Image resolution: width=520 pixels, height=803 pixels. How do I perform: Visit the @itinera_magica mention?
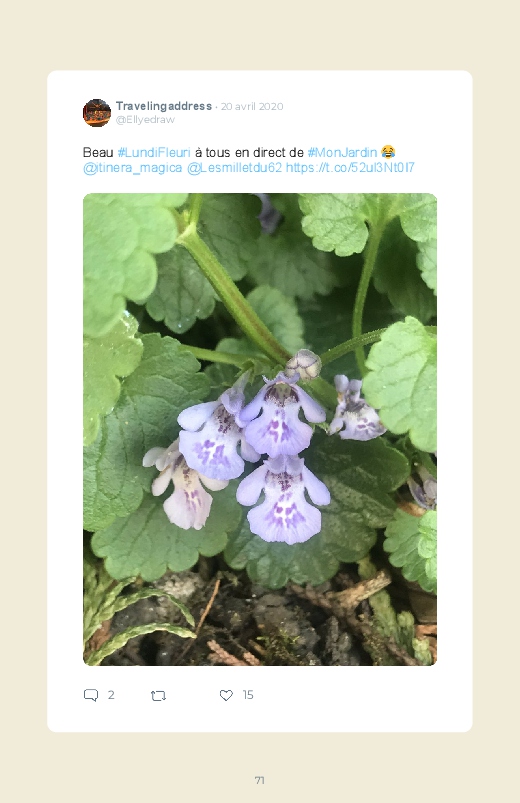point(133,168)
